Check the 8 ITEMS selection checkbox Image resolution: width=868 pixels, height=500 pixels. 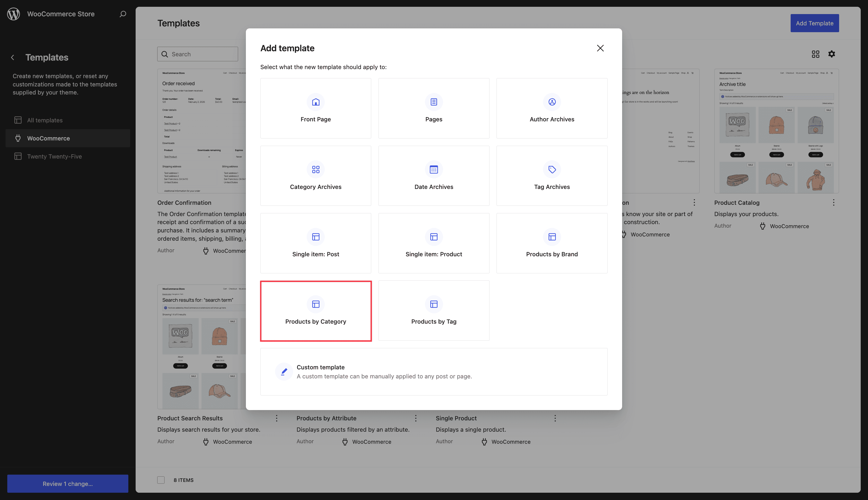(161, 480)
